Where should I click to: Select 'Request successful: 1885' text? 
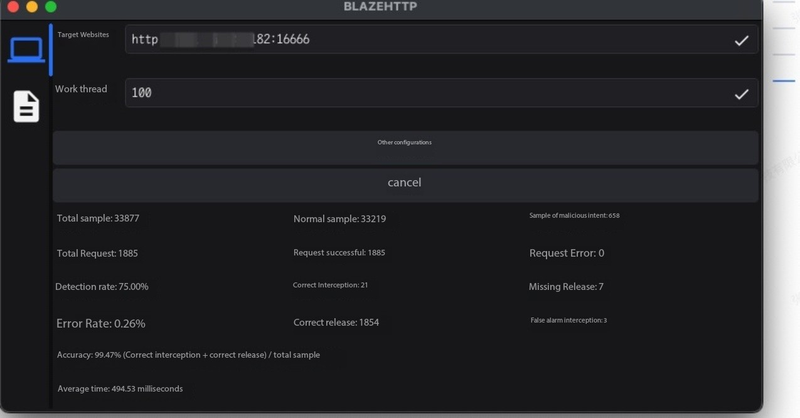pos(339,253)
